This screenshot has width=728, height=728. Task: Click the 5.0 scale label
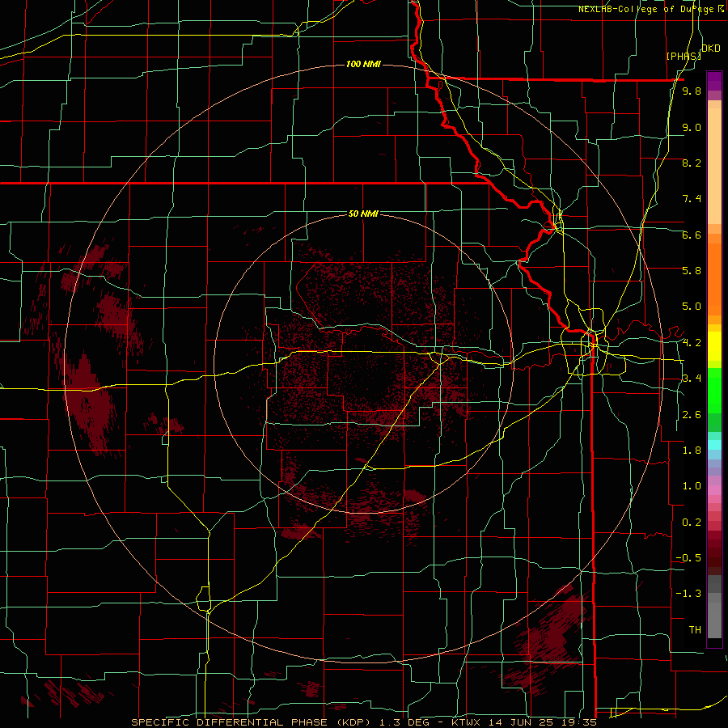pyautogui.click(x=692, y=307)
